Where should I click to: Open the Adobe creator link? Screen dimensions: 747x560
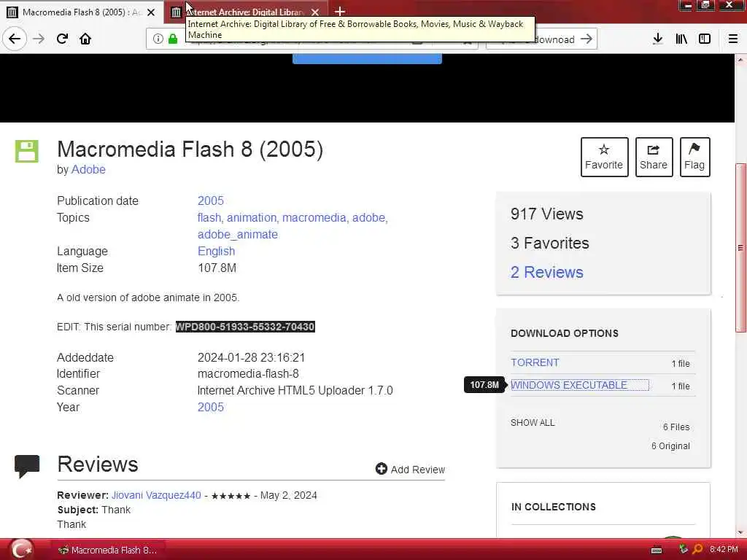click(88, 169)
